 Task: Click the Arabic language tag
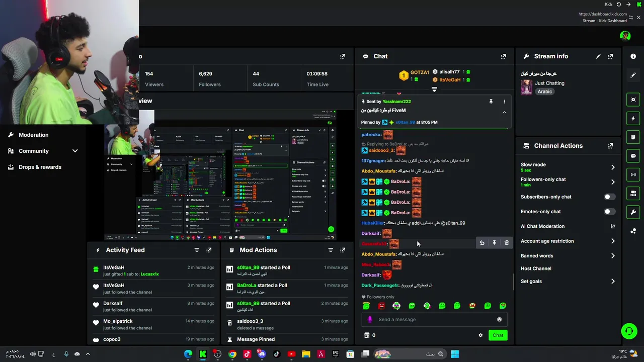click(545, 92)
